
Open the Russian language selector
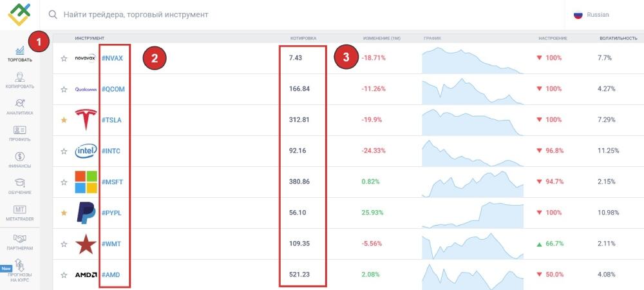(591, 15)
